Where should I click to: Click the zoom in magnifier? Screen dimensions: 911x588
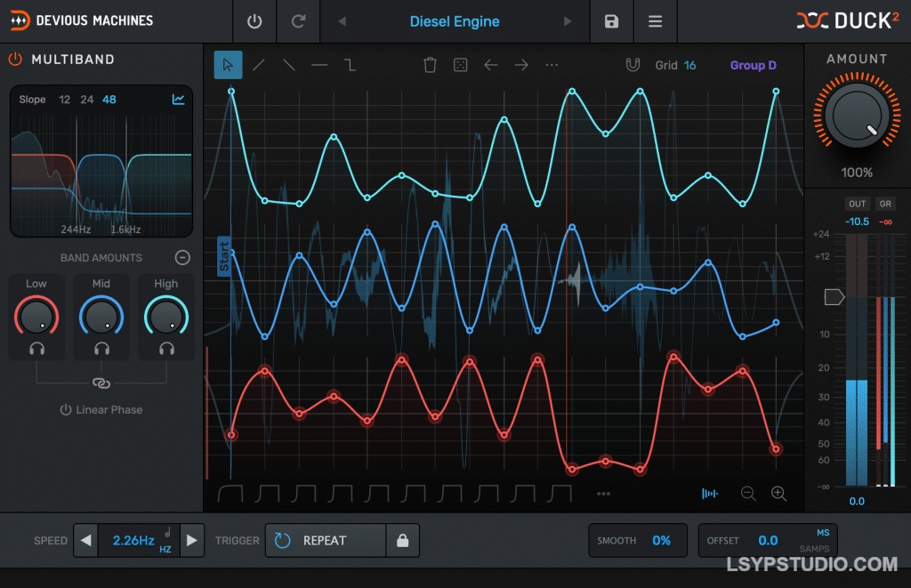(x=778, y=494)
